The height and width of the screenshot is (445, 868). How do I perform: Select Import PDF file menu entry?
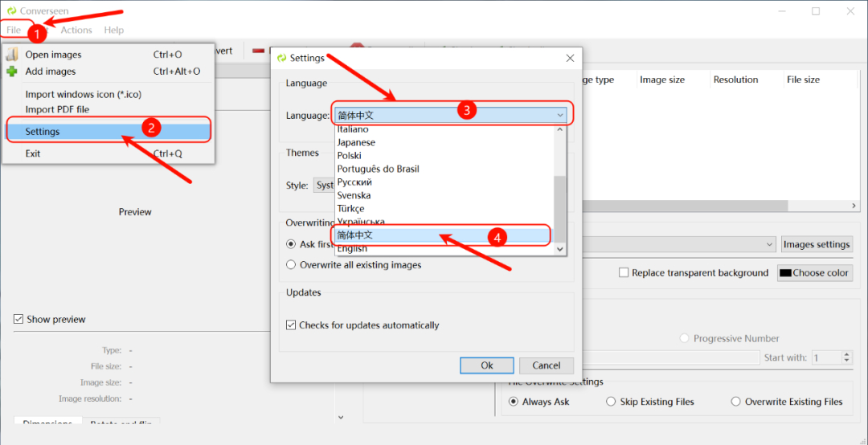(x=108, y=109)
